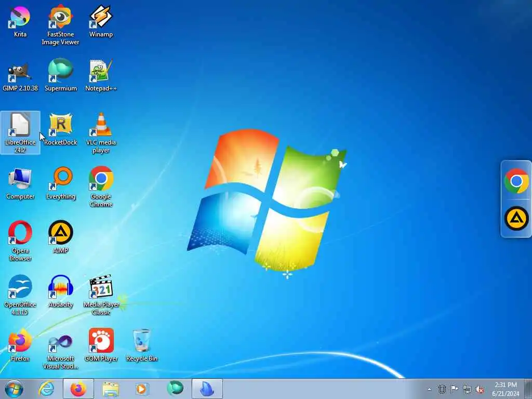
Task: Click the RocketDock desktop icon
Action: (60, 129)
